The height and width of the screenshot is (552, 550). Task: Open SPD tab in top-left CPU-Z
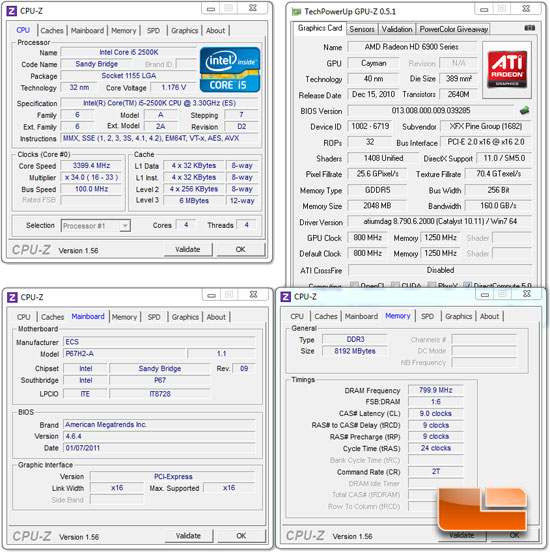pos(153,31)
